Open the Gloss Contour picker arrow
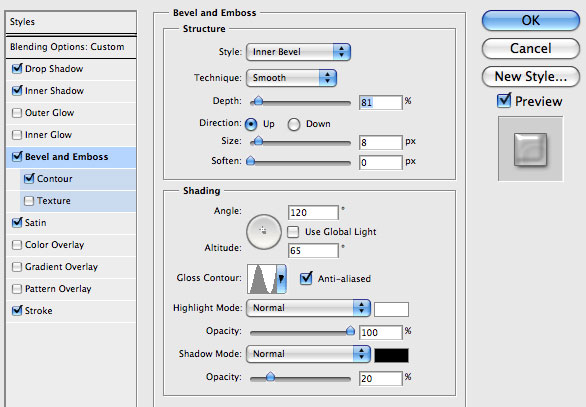 point(281,279)
